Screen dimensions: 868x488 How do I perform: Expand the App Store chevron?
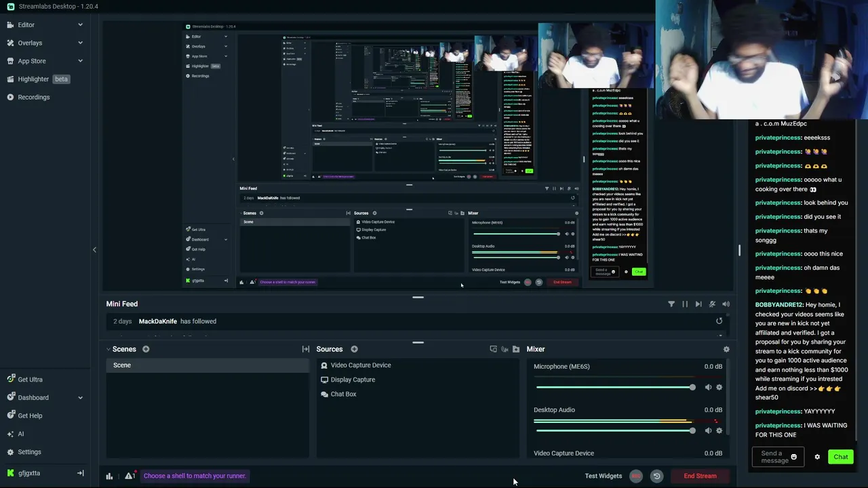click(80, 61)
